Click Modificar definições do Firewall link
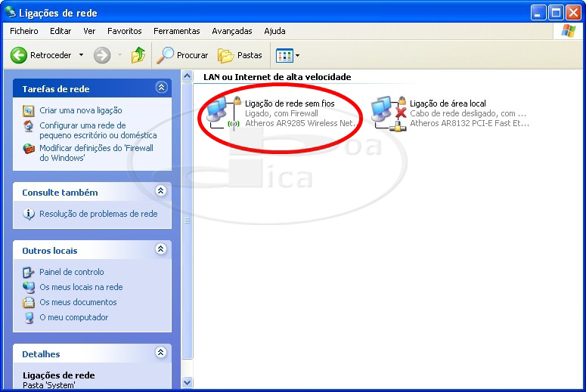 point(97,153)
